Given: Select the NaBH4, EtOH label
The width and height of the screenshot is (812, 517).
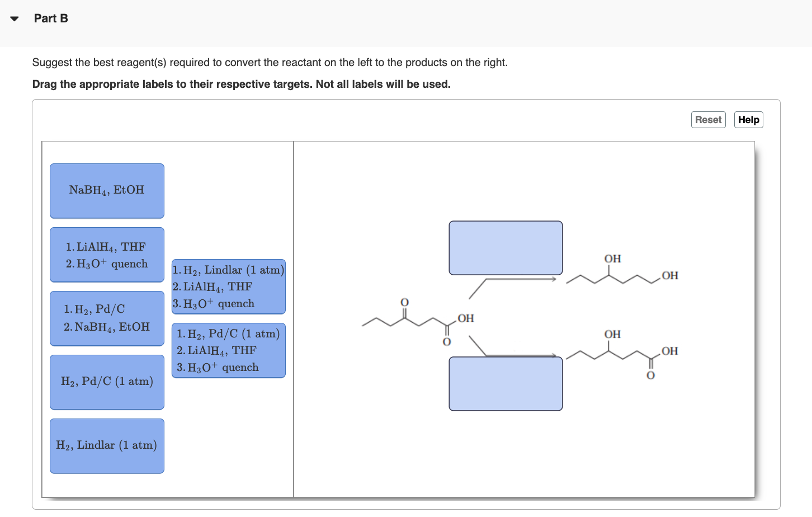Looking at the screenshot, I should [x=107, y=190].
